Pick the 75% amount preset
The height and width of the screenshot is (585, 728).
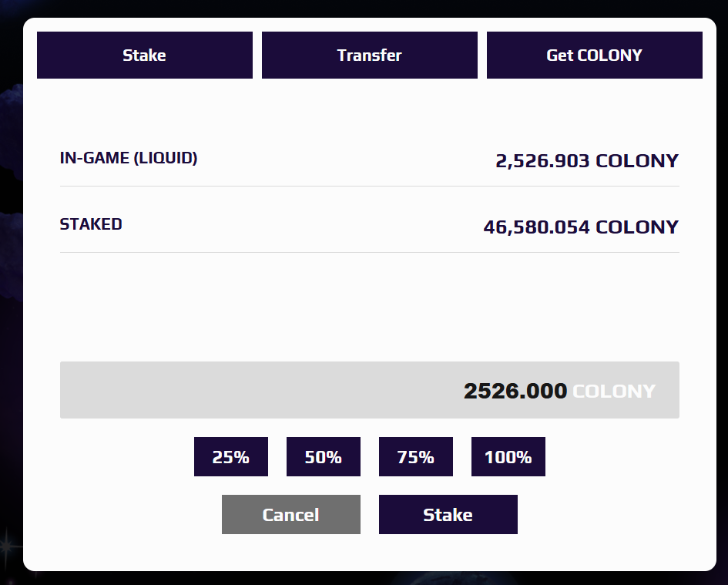[x=415, y=456]
